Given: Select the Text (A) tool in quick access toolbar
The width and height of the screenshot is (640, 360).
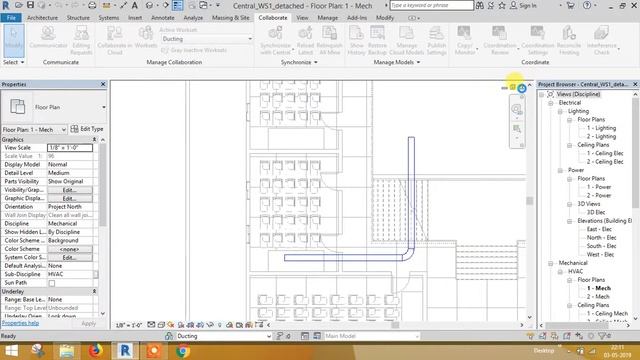Looking at the screenshot, I should [x=134, y=5].
